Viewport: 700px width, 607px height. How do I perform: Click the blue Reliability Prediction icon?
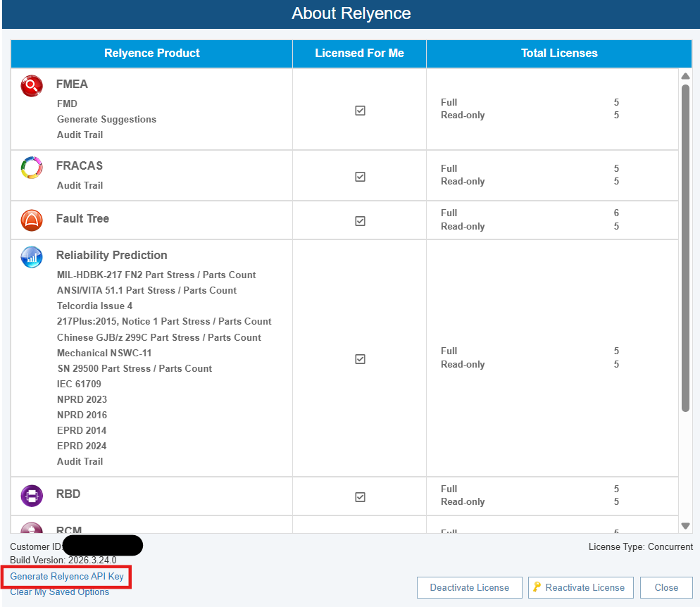point(32,256)
